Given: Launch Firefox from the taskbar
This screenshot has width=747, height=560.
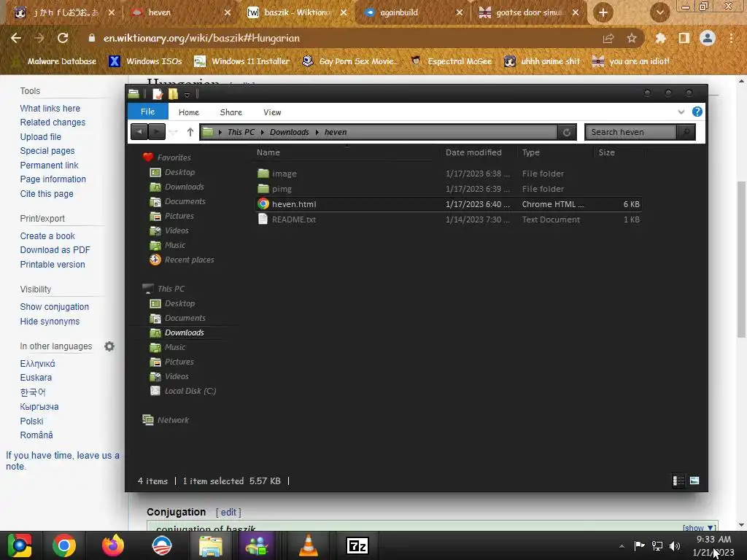Looking at the screenshot, I should [x=113, y=545].
